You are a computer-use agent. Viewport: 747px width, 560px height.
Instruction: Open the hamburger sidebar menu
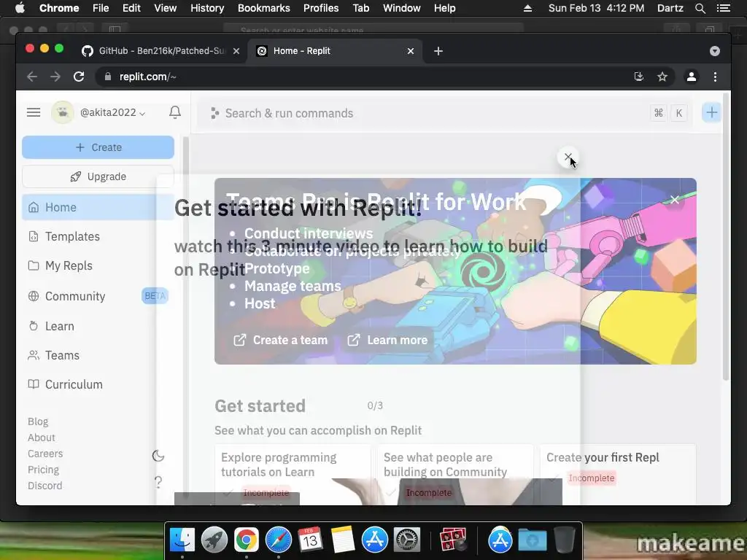point(34,112)
